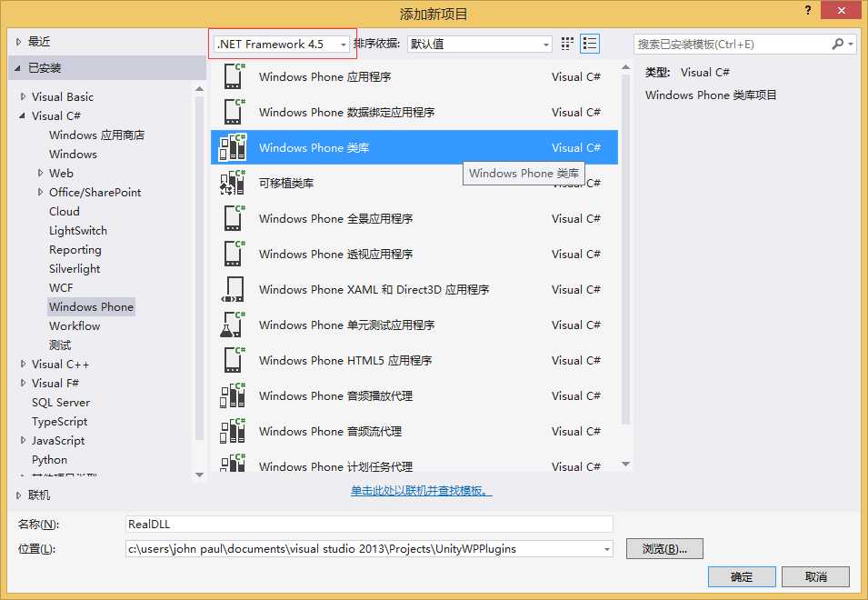Select 可移植类库 template text
868x600 pixels.
[x=286, y=184]
